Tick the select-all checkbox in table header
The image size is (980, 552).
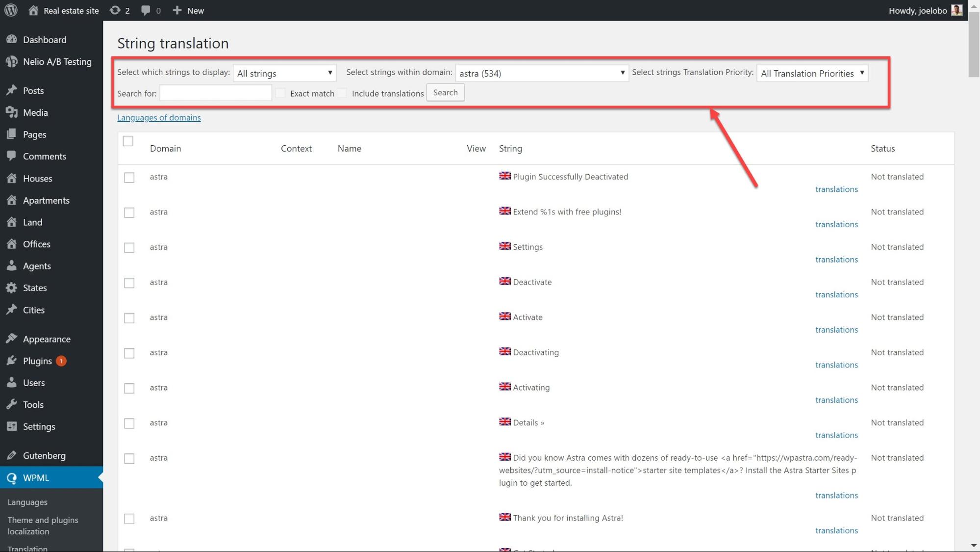coord(128,141)
